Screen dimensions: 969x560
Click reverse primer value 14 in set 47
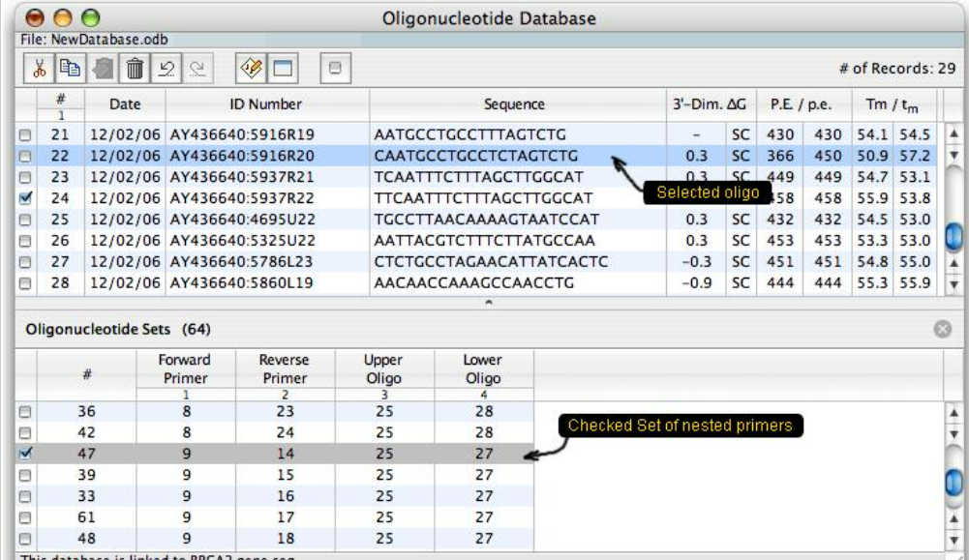point(285,454)
